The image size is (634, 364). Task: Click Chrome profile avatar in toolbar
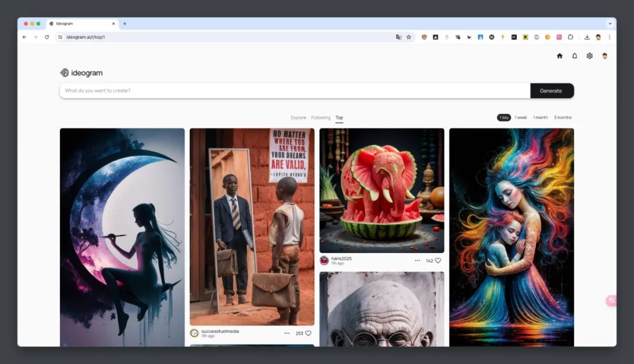pos(598,37)
